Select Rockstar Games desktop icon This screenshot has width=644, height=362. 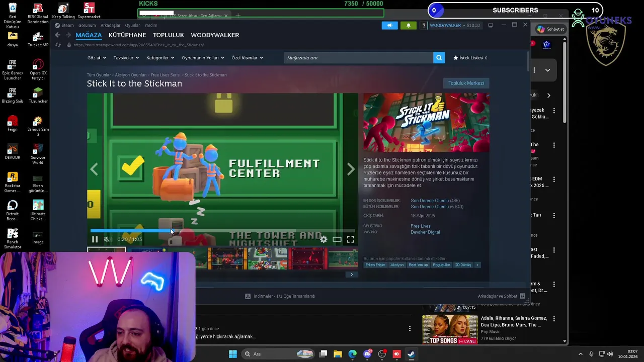13,183
